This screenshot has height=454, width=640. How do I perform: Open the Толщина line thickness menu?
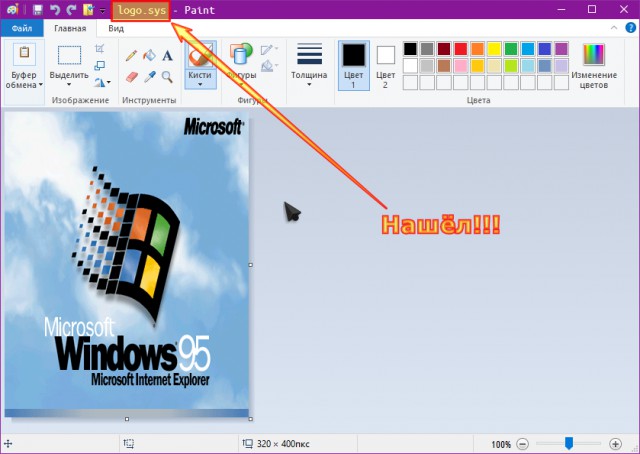(x=309, y=65)
